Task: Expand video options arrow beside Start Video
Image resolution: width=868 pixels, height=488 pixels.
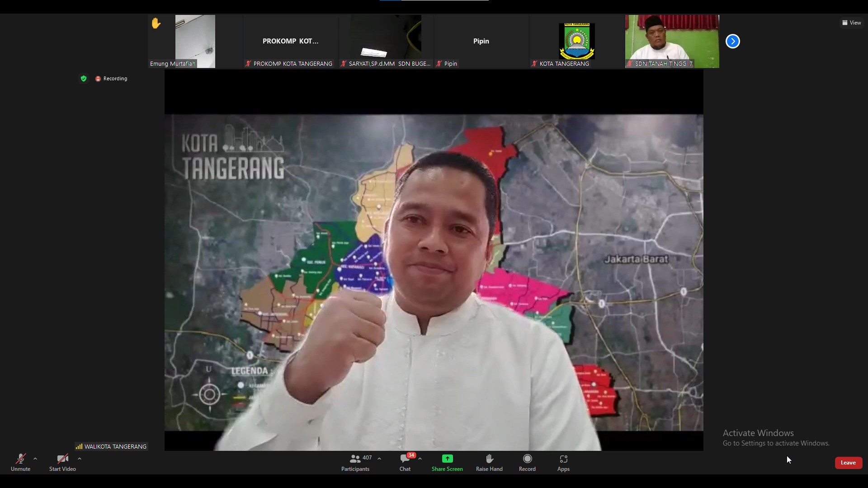Action: click(x=80, y=459)
